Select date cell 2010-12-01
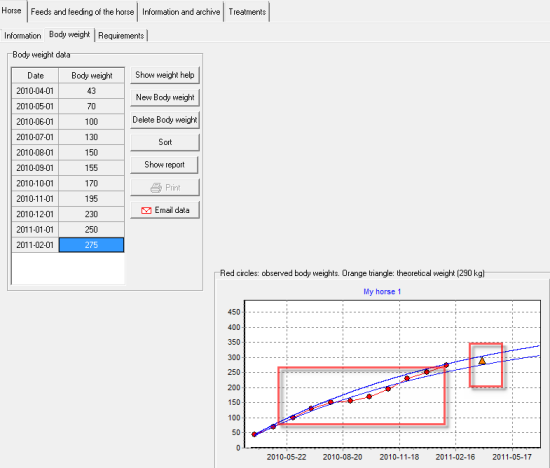This screenshot has width=550, height=468. click(35, 214)
